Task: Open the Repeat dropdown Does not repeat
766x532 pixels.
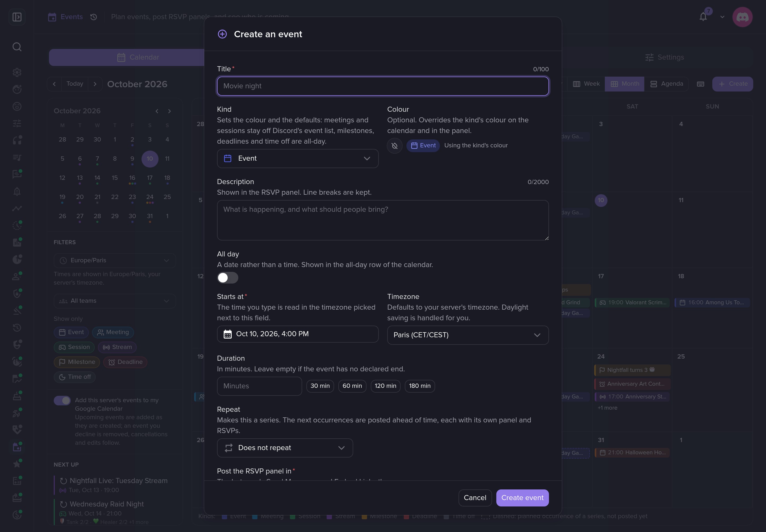Action: click(285, 448)
